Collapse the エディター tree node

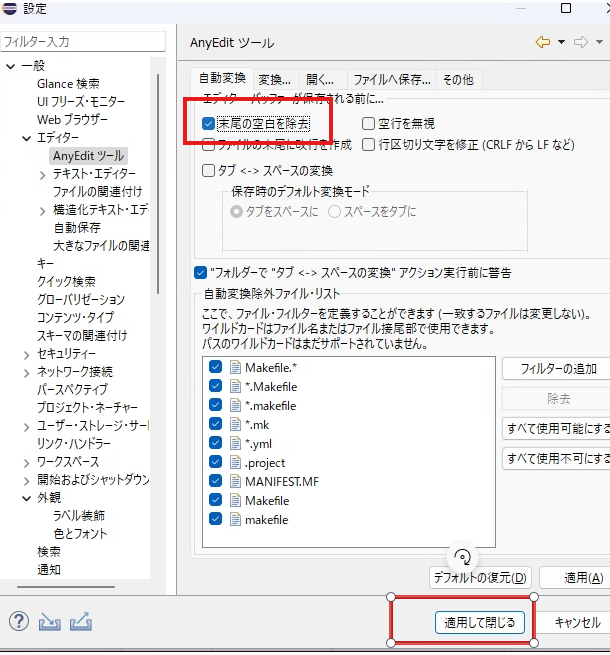point(26,138)
